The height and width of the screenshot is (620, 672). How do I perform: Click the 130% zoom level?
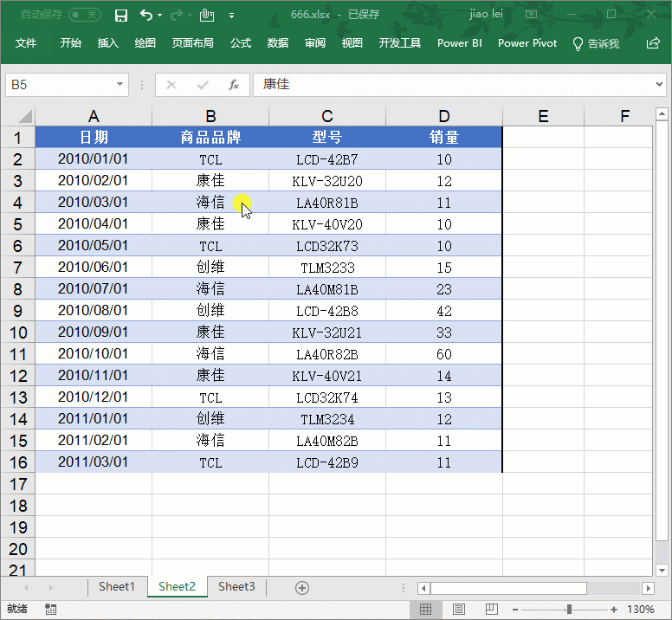(x=641, y=610)
